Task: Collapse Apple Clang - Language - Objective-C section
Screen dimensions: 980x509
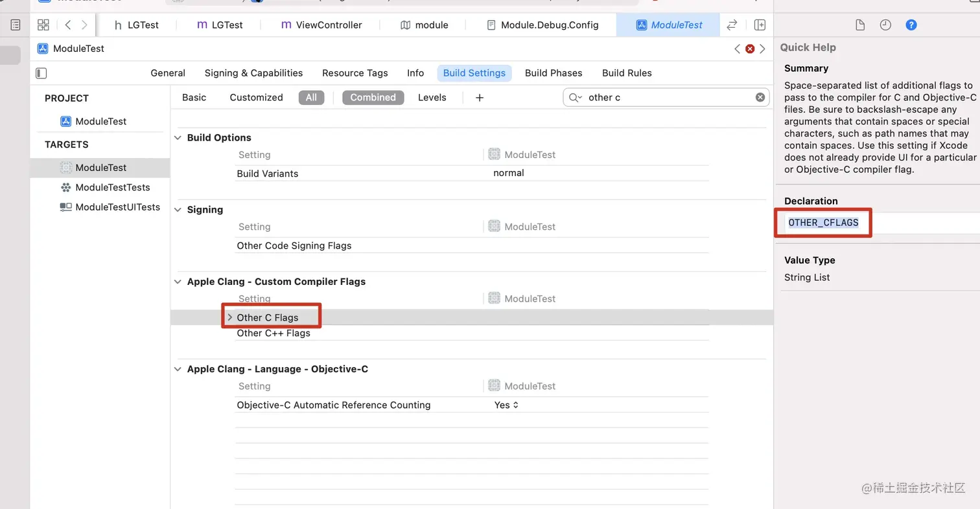Action: pyautogui.click(x=178, y=369)
